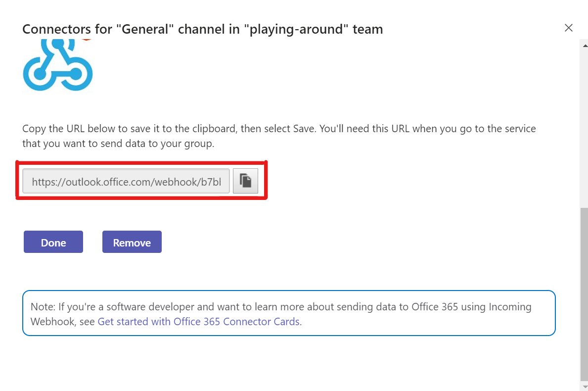Open Get started with Office 365 Connector Cards

click(199, 321)
